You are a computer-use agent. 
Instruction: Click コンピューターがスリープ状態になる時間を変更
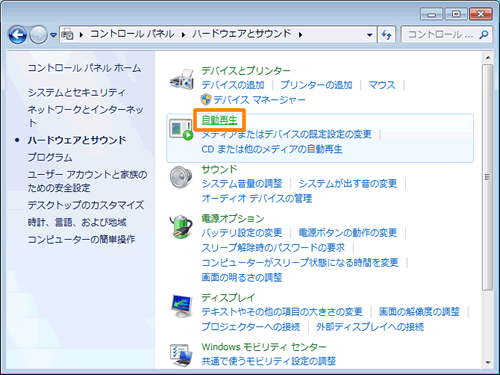(x=300, y=263)
